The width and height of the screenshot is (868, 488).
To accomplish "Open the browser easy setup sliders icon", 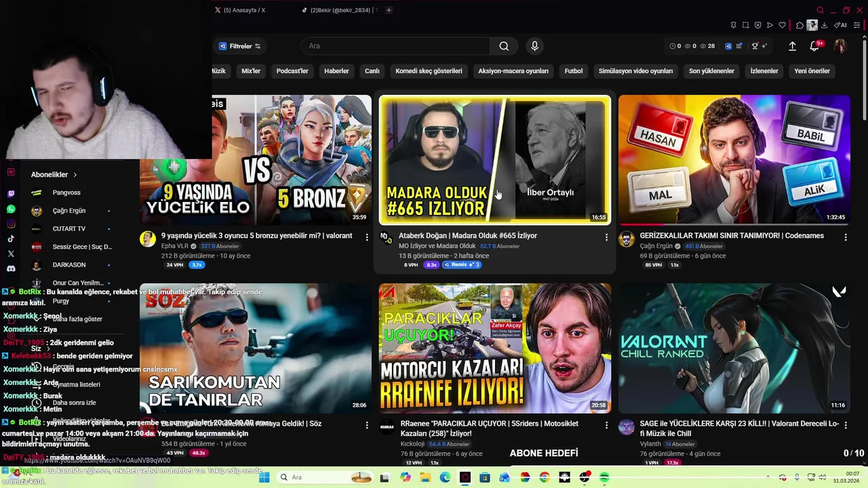I will coord(856,25).
